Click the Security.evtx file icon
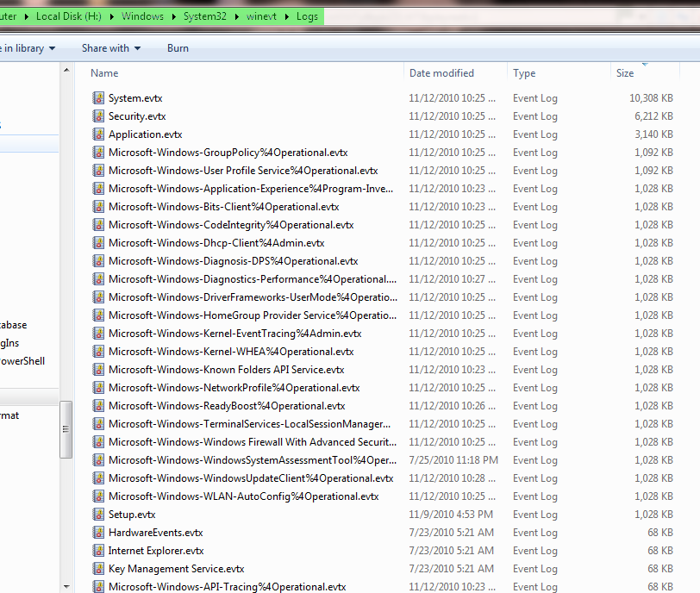 coord(97,115)
